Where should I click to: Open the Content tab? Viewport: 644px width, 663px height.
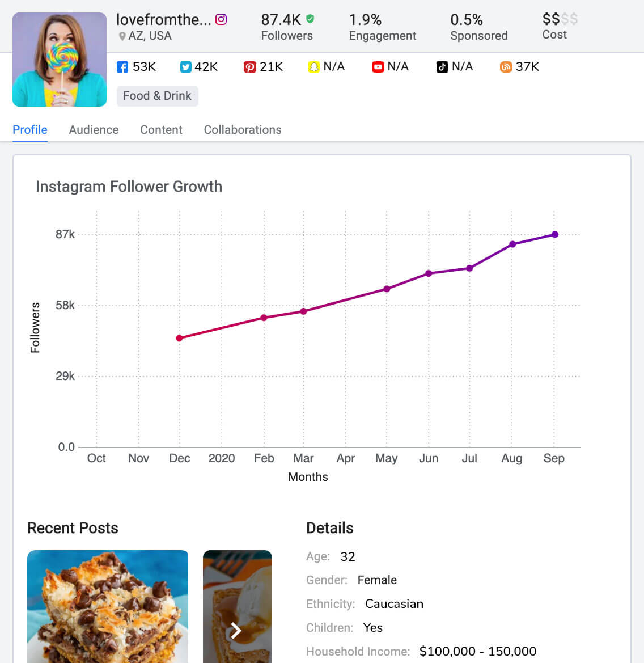(x=161, y=130)
